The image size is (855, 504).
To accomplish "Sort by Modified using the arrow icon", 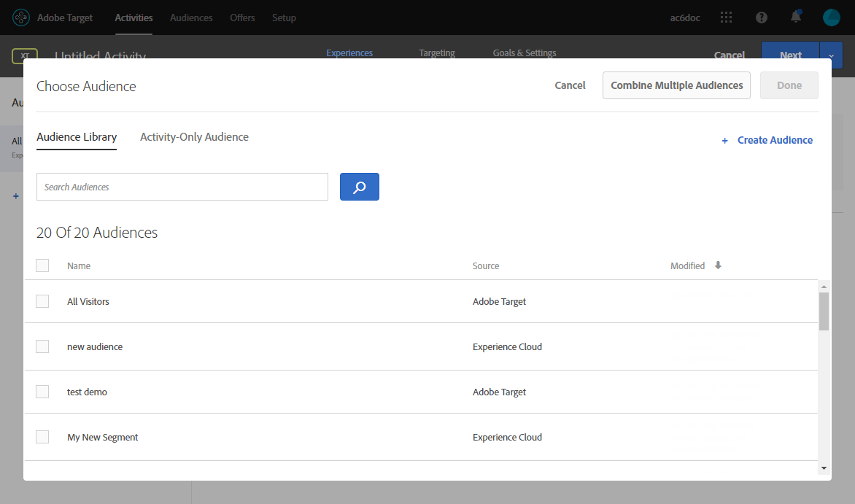I will pos(718,265).
